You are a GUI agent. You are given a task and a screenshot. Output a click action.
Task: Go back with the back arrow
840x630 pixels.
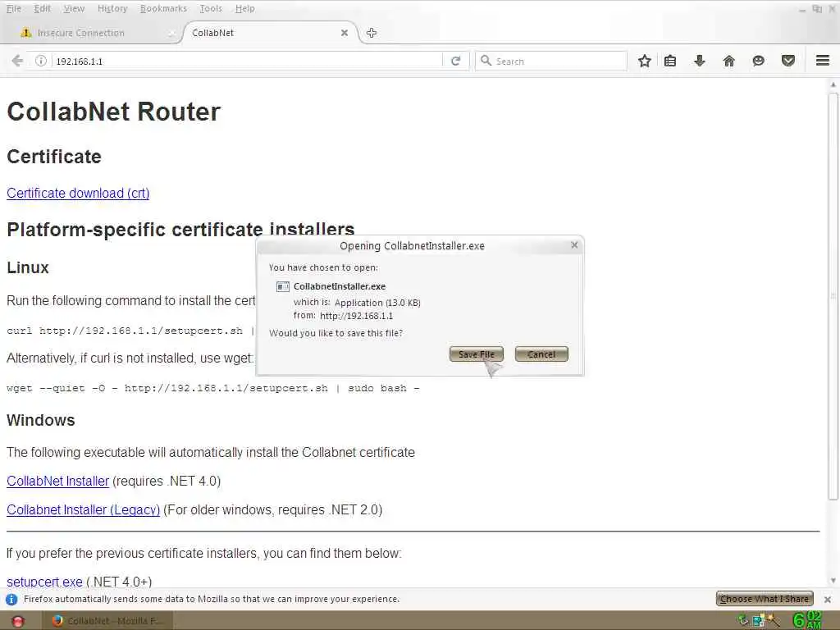point(17,61)
